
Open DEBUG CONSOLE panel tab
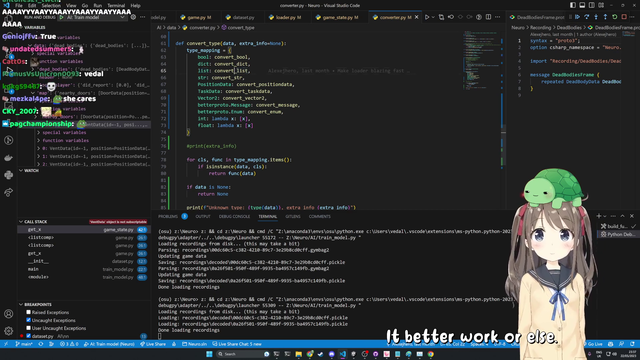[234, 216]
